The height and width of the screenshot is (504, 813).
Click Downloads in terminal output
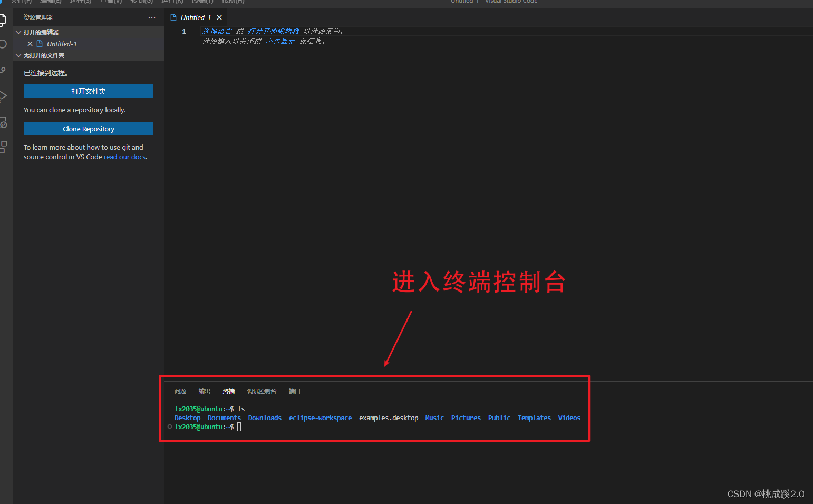tap(265, 418)
